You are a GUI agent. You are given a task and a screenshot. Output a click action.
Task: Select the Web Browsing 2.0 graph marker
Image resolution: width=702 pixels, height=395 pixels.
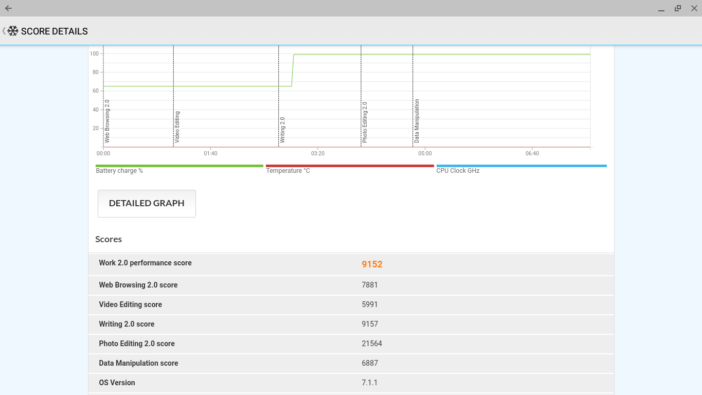107,121
